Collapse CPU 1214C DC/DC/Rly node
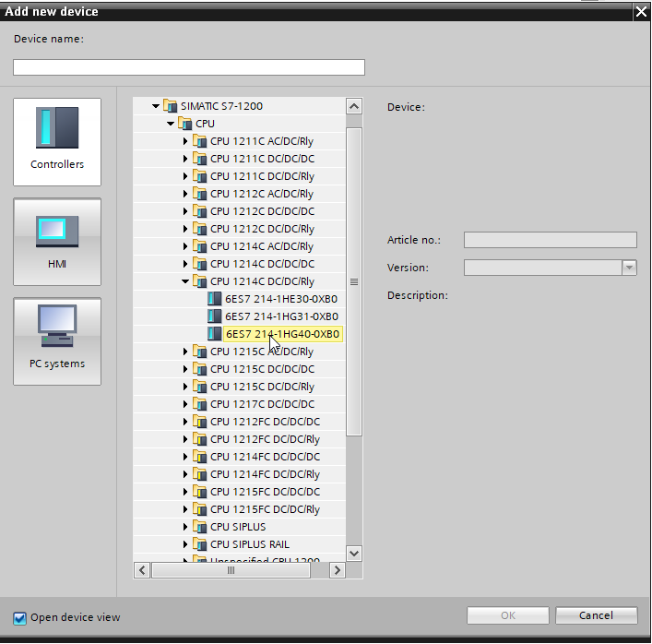The width and height of the screenshot is (652, 644). pos(185,281)
